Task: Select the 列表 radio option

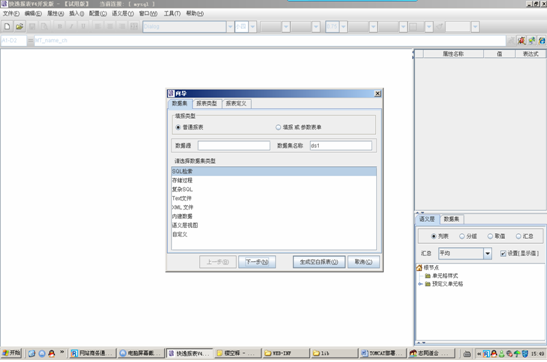Action: click(434, 236)
